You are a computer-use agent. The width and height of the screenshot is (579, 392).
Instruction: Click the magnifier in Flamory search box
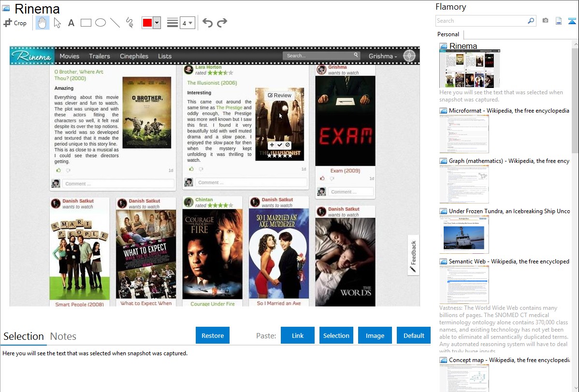coord(531,21)
